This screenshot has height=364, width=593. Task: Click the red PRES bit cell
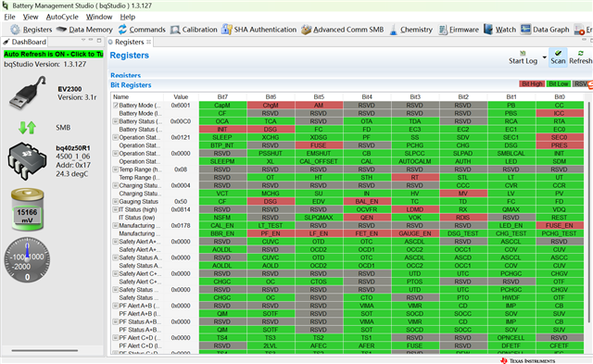tap(560, 145)
